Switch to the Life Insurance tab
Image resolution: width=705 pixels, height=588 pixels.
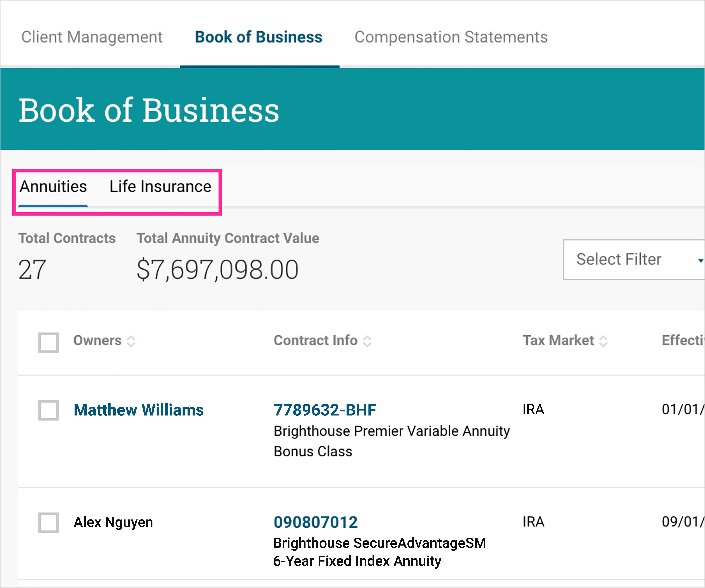160,187
